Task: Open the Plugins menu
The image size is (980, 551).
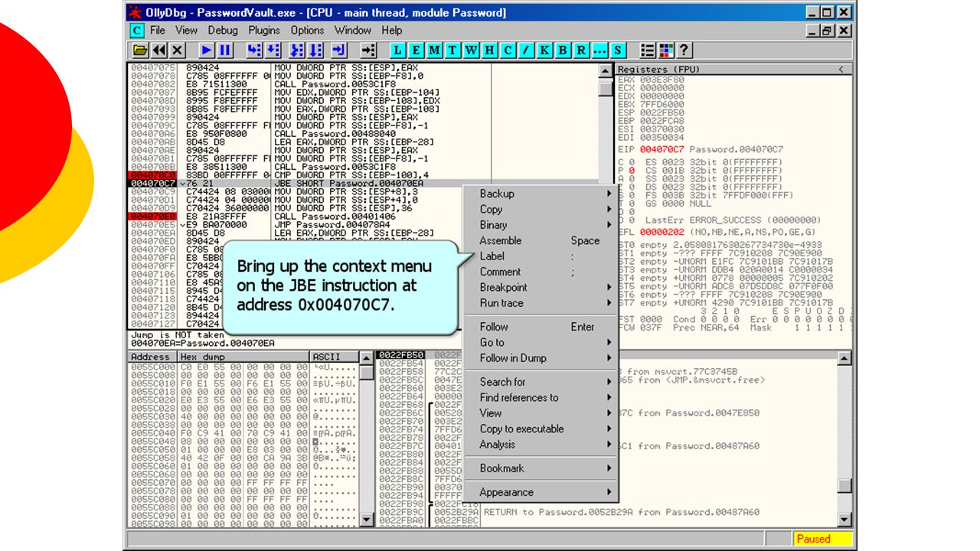Action: point(264,31)
